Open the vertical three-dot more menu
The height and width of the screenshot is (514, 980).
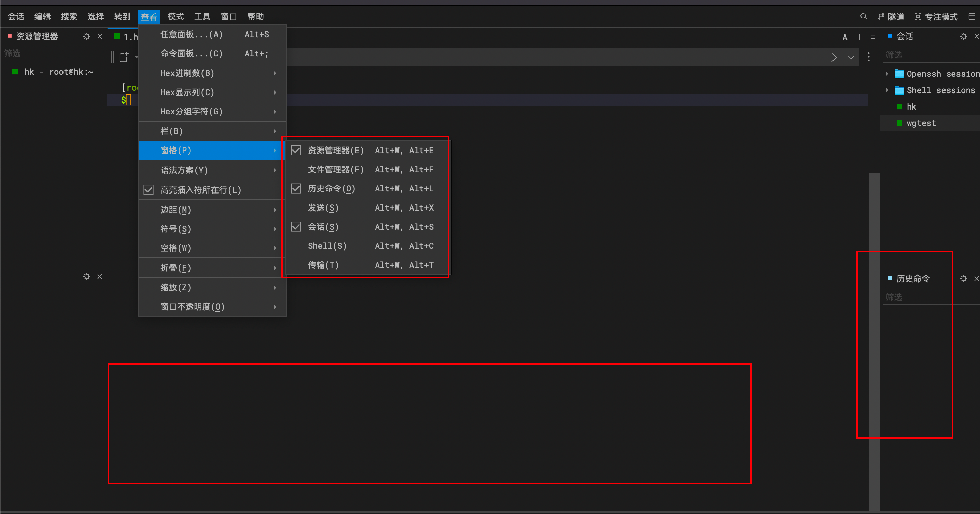click(x=869, y=57)
